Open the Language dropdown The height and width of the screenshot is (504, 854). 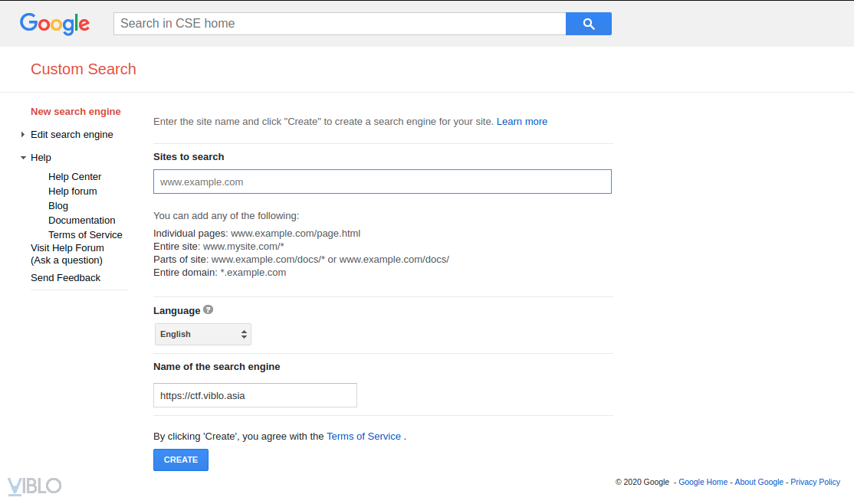(x=203, y=334)
